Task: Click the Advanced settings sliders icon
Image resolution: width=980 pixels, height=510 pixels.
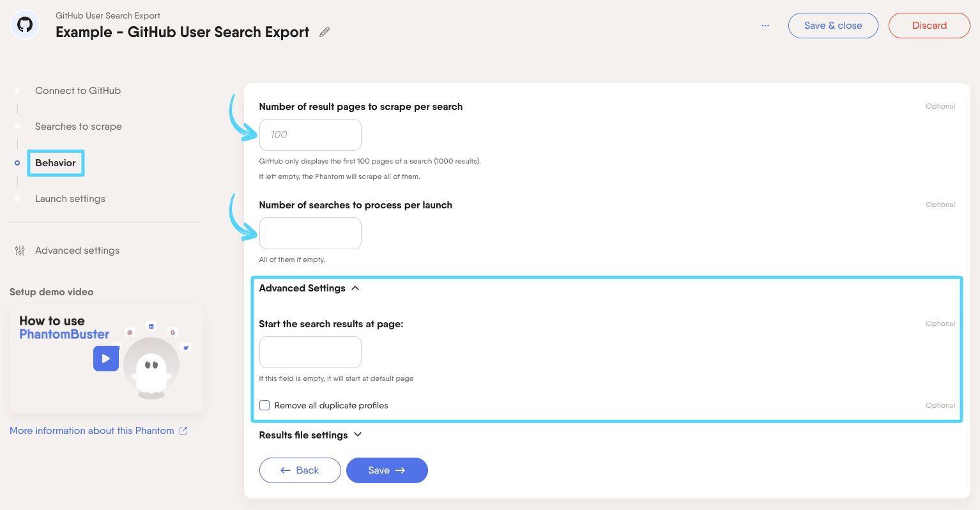Action: 20,251
